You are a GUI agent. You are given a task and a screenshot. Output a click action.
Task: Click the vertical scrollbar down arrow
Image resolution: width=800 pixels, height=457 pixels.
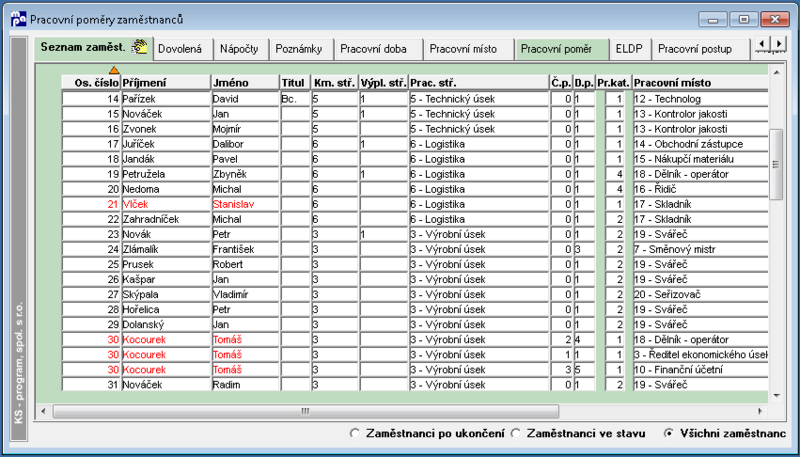tap(776, 396)
